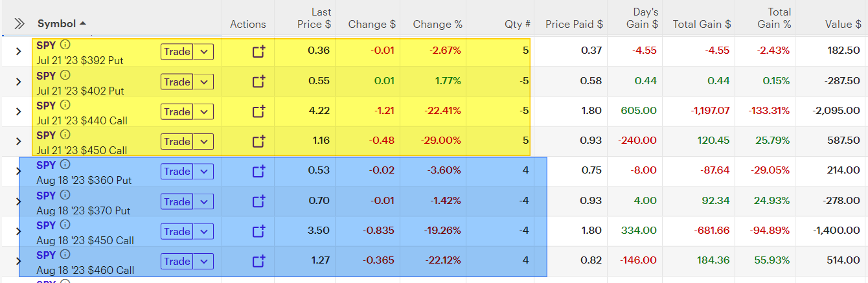Viewport: 868px width, 283px height.
Task: Open info icon for Aug 18 $460 Call
Action: coord(65,255)
